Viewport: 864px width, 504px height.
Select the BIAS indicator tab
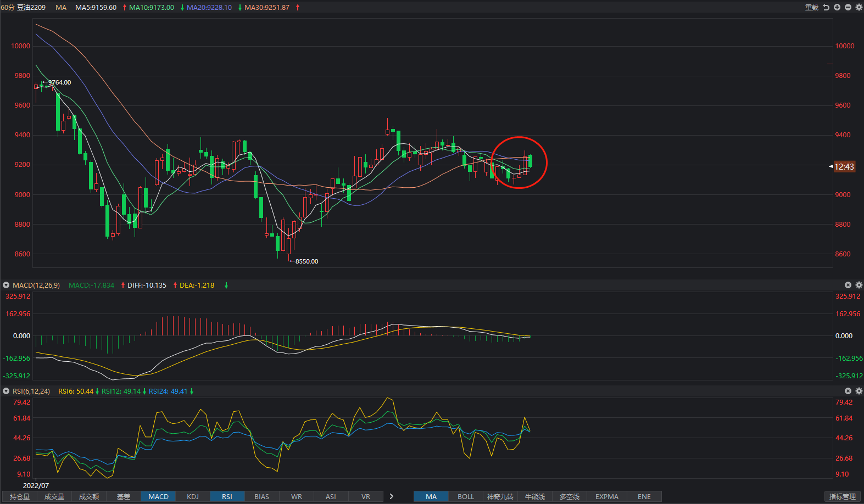(x=261, y=496)
